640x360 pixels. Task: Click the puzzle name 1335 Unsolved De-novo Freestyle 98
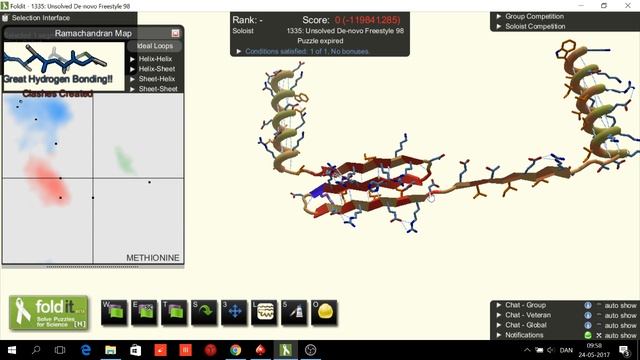pyautogui.click(x=345, y=31)
